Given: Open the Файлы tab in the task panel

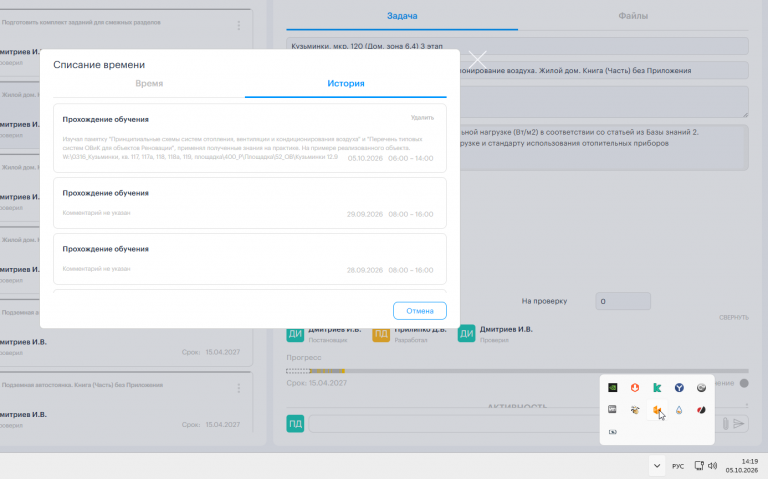Looking at the screenshot, I should (633, 16).
